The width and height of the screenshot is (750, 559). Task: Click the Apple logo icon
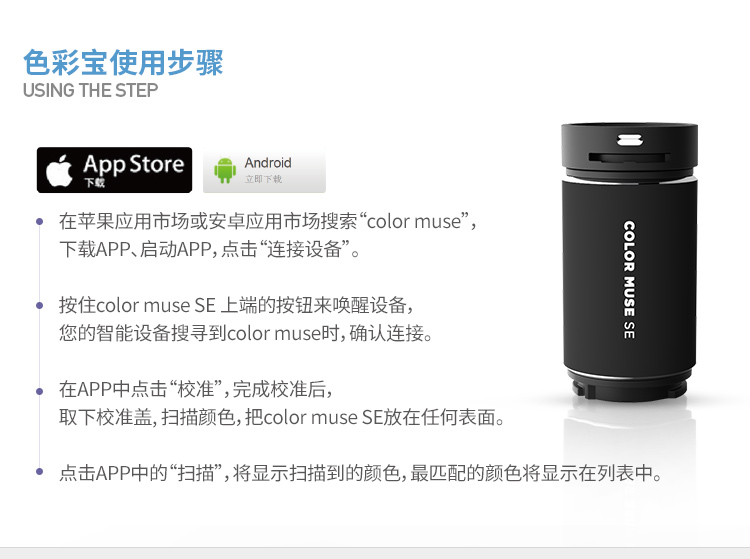59,171
